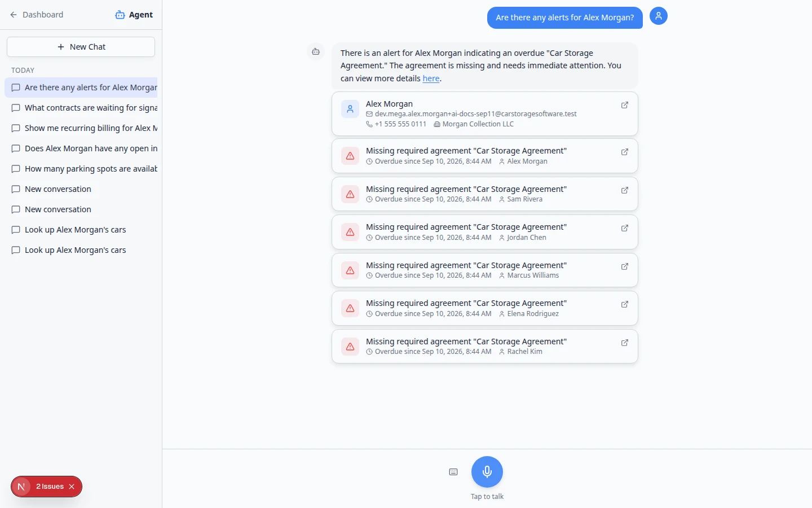This screenshot has height=508, width=812.
Task: Open external link for Rachel Kim's alert
Action: (x=625, y=343)
